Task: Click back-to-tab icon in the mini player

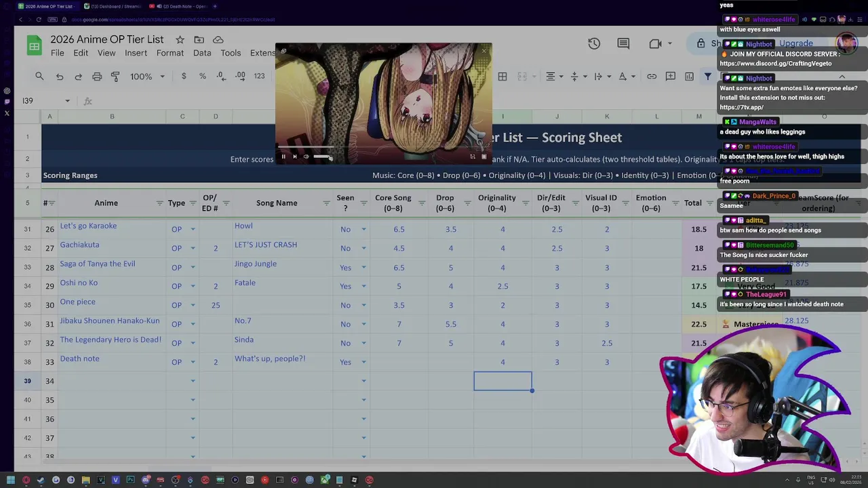Action: pyautogui.click(x=283, y=51)
